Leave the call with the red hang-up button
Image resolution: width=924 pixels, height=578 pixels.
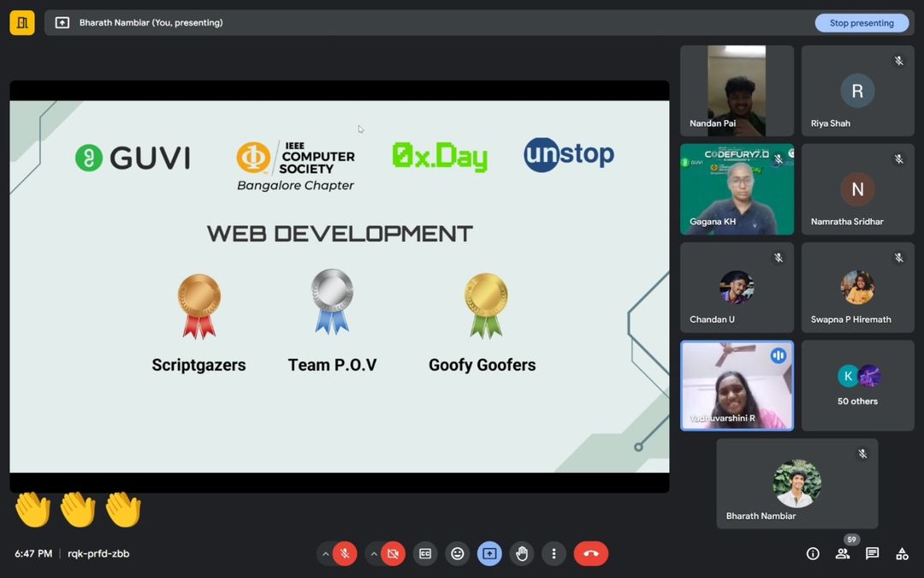click(x=591, y=553)
